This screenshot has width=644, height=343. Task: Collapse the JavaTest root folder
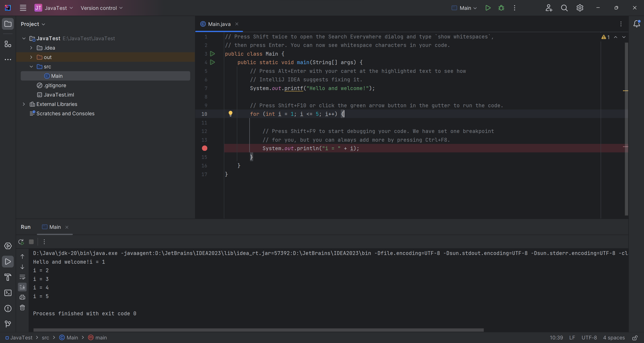click(x=24, y=38)
